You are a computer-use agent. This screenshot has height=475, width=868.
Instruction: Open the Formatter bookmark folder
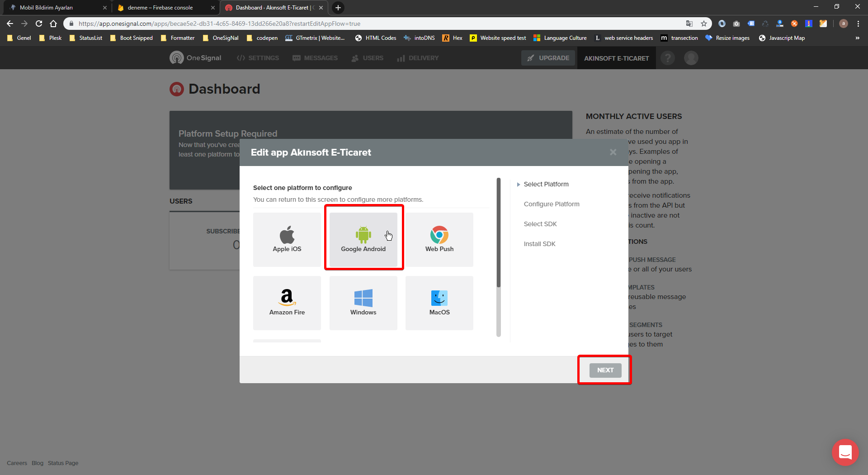pyautogui.click(x=178, y=38)
